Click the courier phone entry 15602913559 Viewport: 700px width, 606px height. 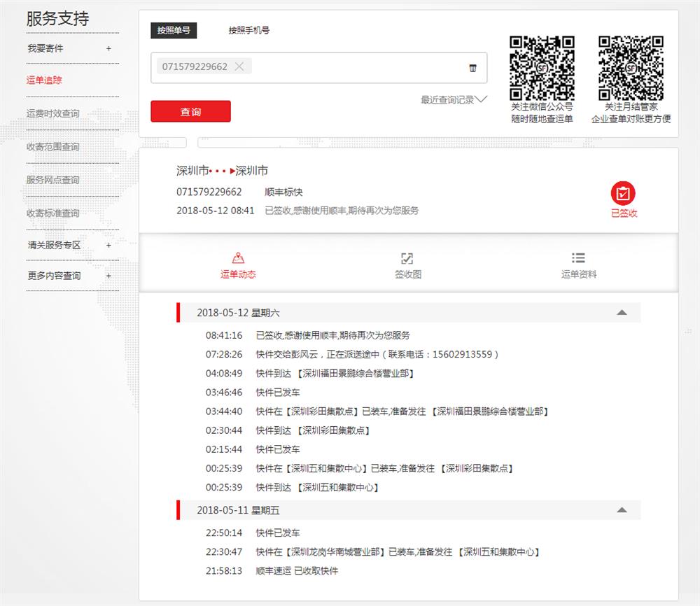(352, 354)
